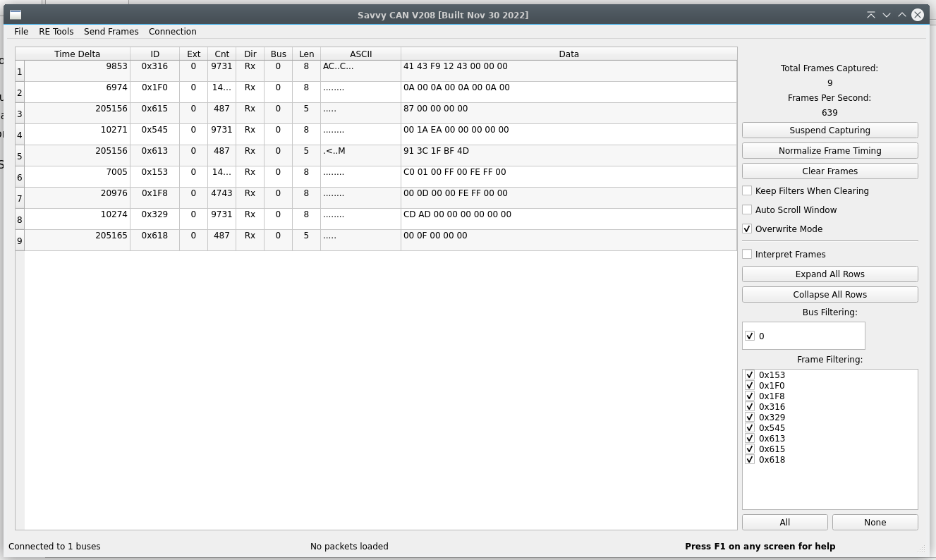Image resolution: width=936 pixels, height=560 pixels.
Task: Enable Interpret Frames checkbox
Action: pyautogui.click(x=747, y=255)
